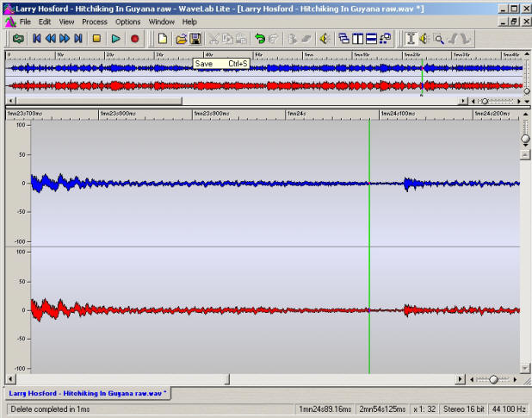The height and width of the screenshot is (418, 532).
Task: Click main scrollbar right arrow
Action: tap(460, 379)
